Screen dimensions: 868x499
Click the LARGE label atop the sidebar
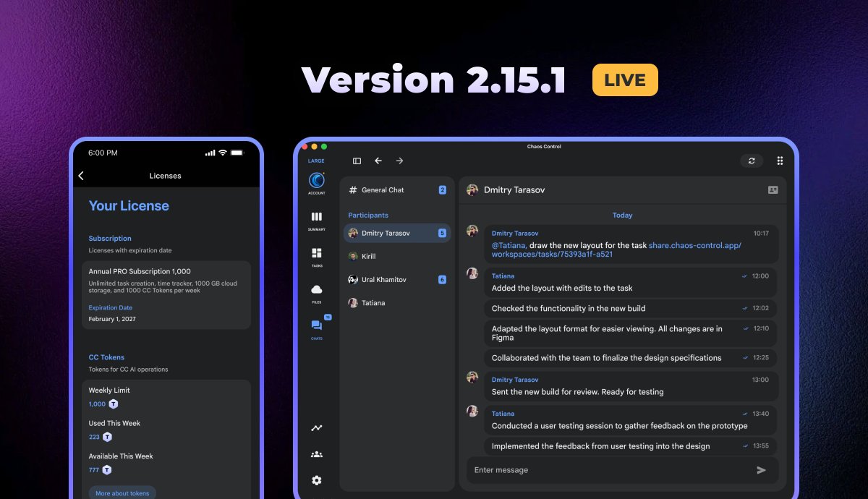(x=316, y=161)
